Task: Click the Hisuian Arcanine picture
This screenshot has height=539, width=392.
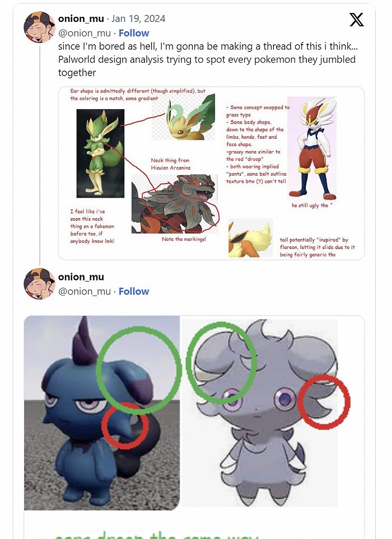Action: [175, 204]
